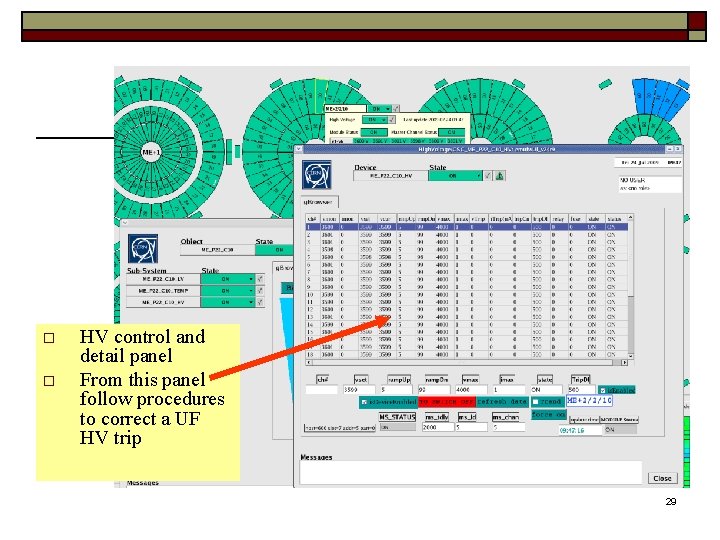Viewport: 720px width, 540px height.
Task: Click the CERN logo in the ME_P22_C10 object window
Action: (143, 248)
